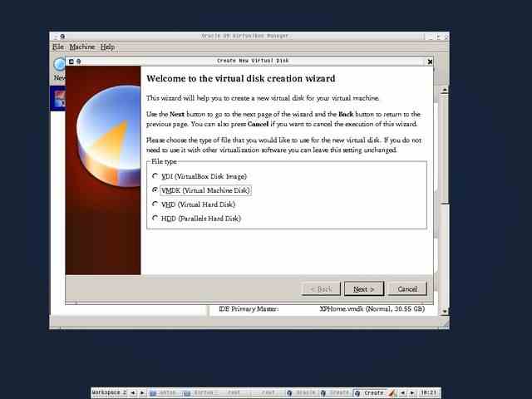
Task: Close the Create New Virtual Disk dialog
Action: [430, 62]
